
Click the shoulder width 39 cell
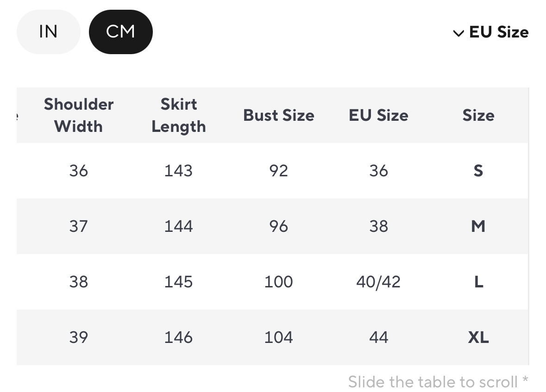[78, 337]
